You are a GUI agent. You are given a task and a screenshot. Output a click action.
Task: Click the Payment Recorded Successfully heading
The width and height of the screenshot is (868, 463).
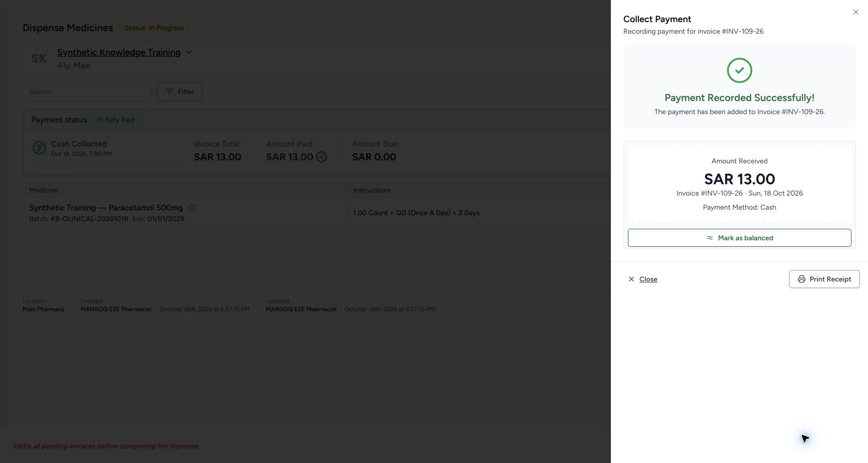[739, 98]
